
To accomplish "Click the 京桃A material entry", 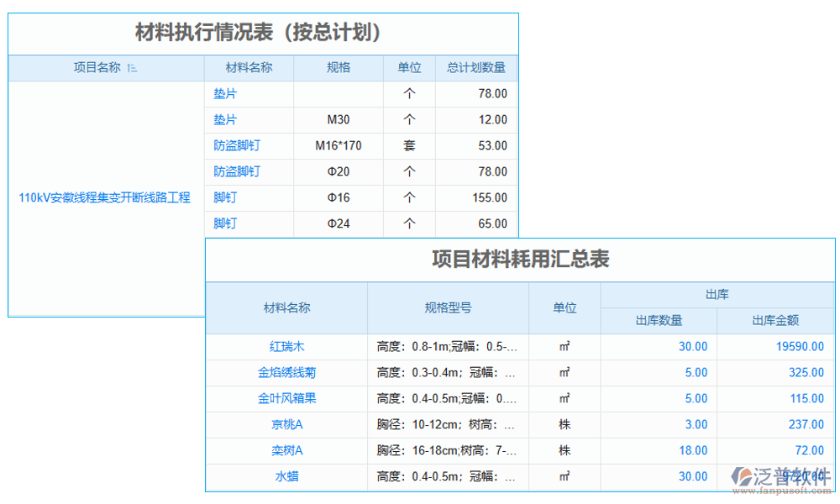I will [286, 424].
